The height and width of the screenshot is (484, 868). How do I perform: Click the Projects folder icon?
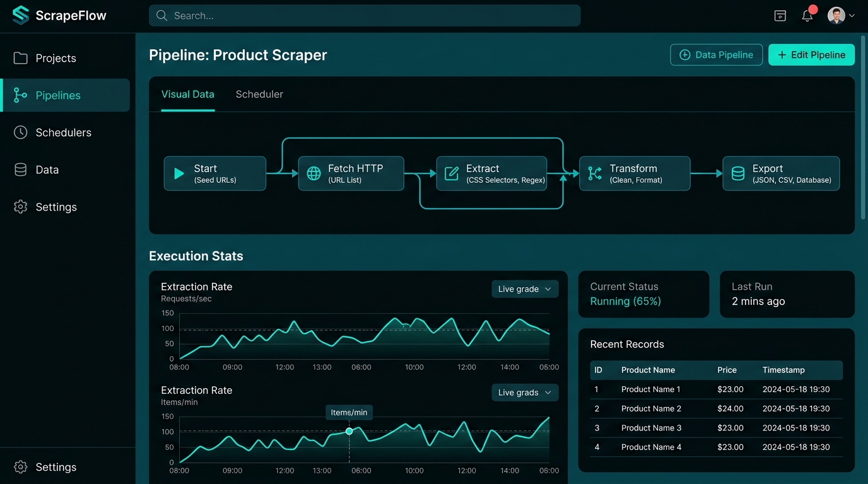click(x=20, y=58)
